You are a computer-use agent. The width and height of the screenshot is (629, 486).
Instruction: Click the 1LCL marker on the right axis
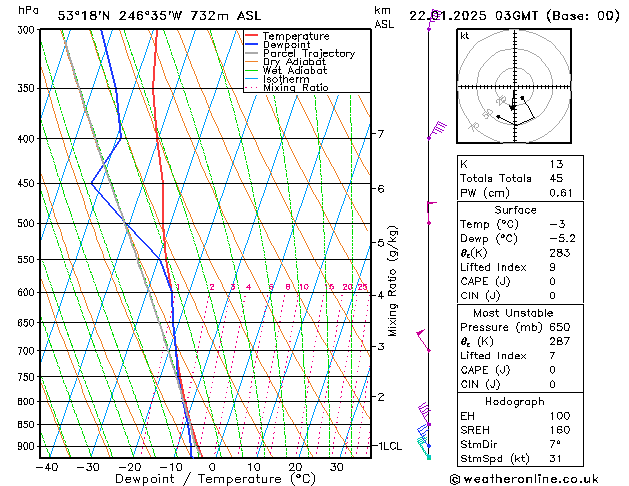coord(387,446)
